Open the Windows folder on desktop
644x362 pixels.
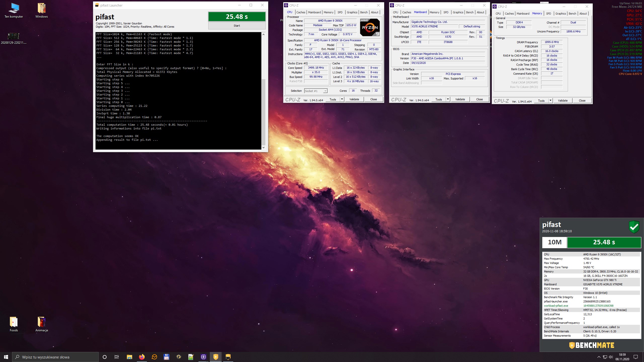coord(42,11)
